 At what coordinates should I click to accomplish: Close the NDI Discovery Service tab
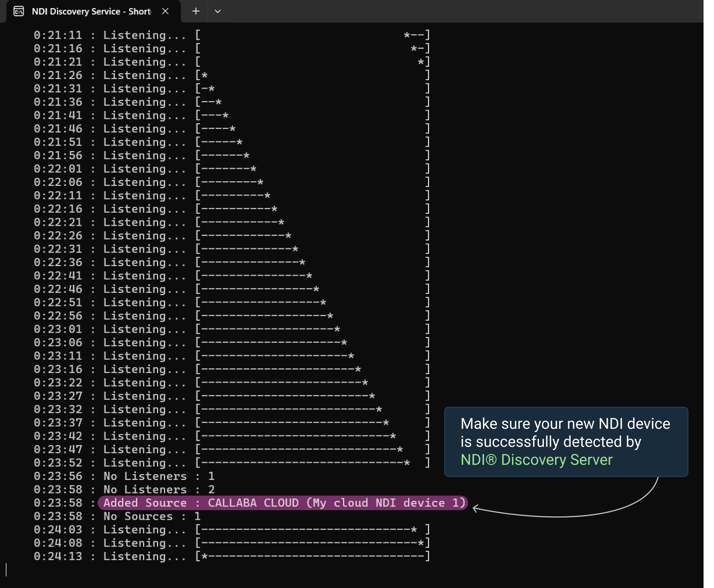point(166,11)
